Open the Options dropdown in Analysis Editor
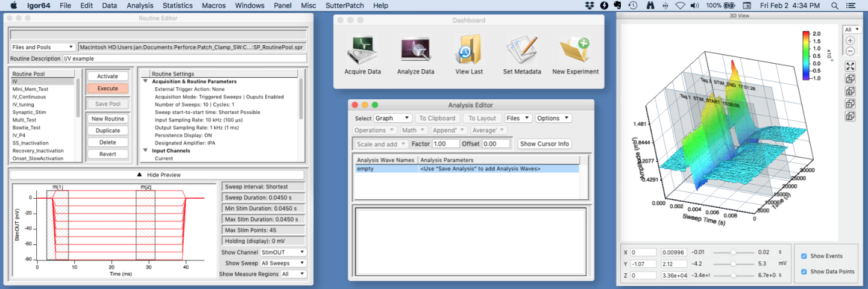The width and height of the screenshot is (868, 289). (553, 118)
